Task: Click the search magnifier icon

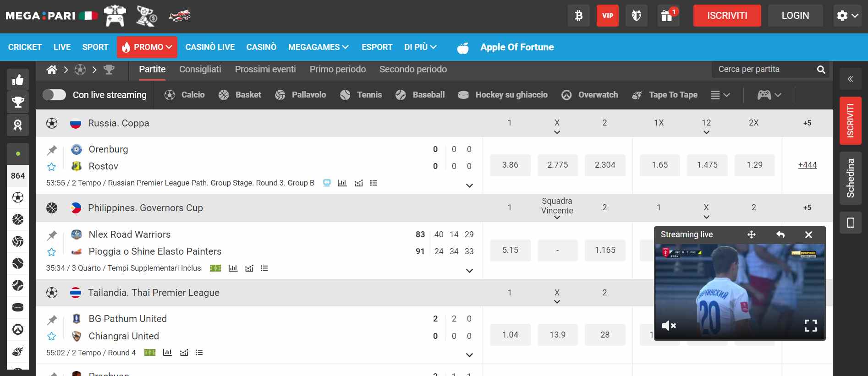Action: point(821,70)
